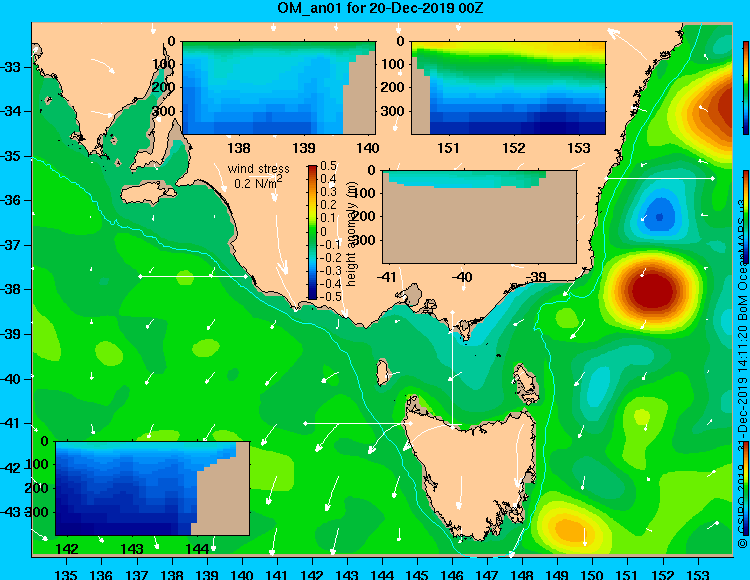Open the depth section inset spanning 138 to 140
This screenshot has width=750, height=580.
279,88
